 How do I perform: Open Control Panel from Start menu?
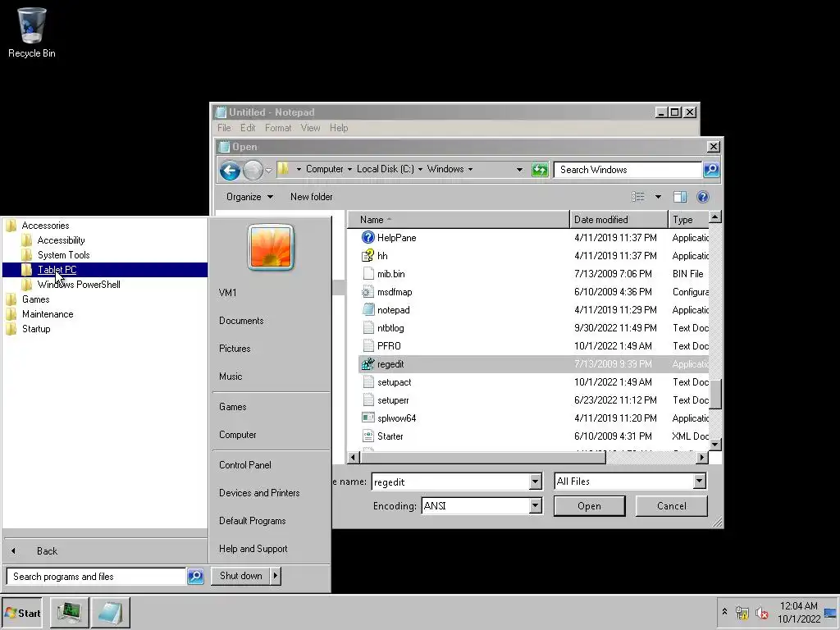pos(244,465)
